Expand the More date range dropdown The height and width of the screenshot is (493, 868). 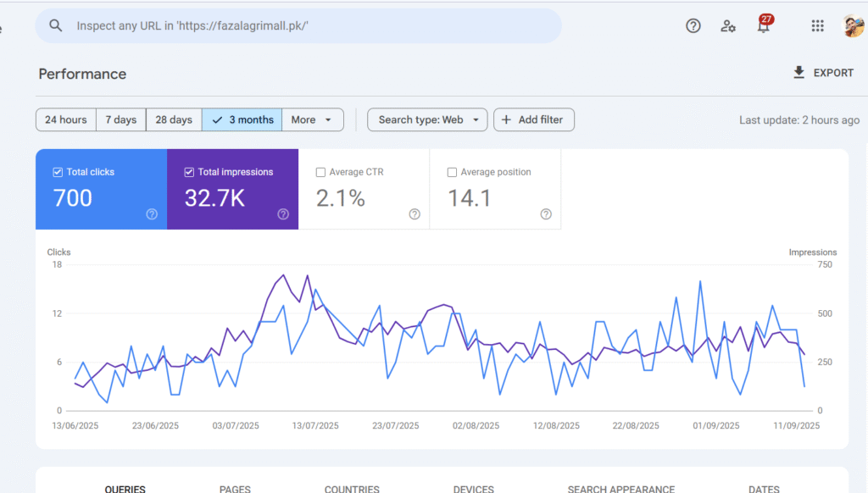pos(312,119)
